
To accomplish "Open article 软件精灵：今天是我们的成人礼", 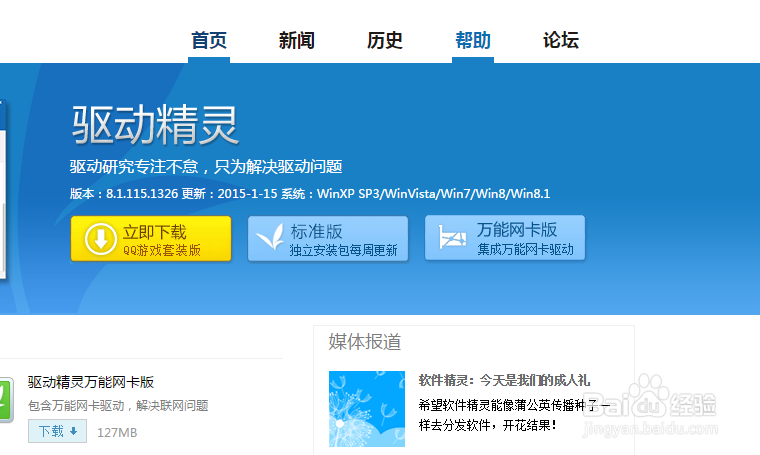I will pos(504,380).
